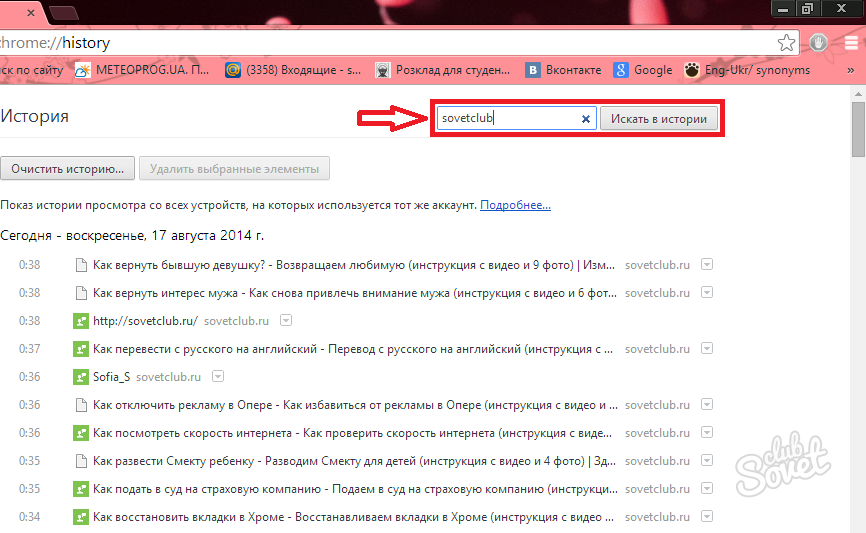Open 'Как отключить рекламу в Опере' link
This screenshot has height=533, width=866.
tap(355, 405)
